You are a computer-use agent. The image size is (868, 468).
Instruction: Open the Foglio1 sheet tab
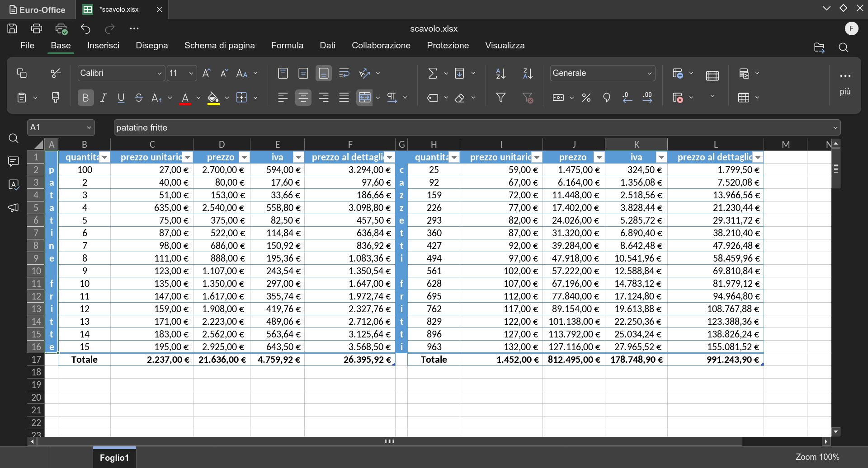[x=114, y=458]
